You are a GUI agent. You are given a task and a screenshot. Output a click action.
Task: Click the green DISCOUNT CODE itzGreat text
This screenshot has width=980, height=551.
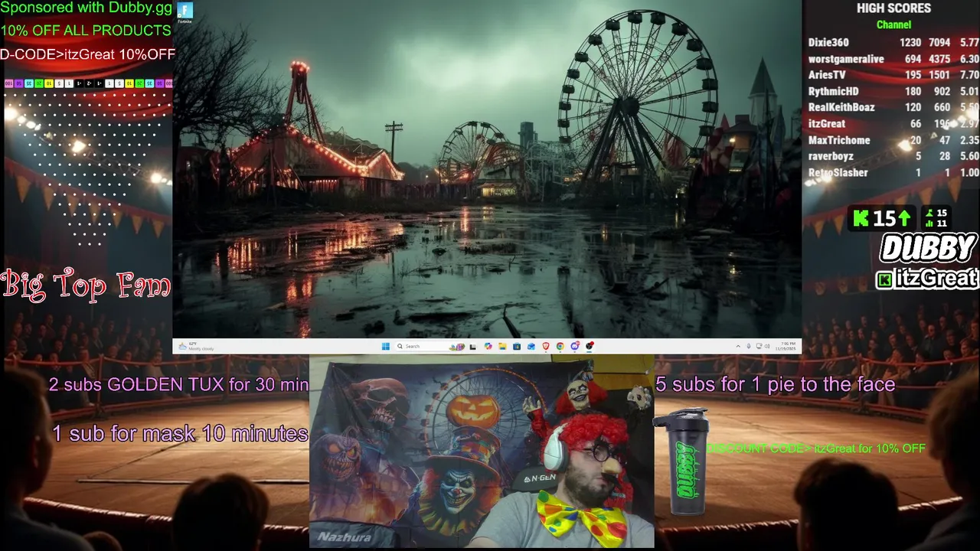pyautogui.click(x=815, y=448)
